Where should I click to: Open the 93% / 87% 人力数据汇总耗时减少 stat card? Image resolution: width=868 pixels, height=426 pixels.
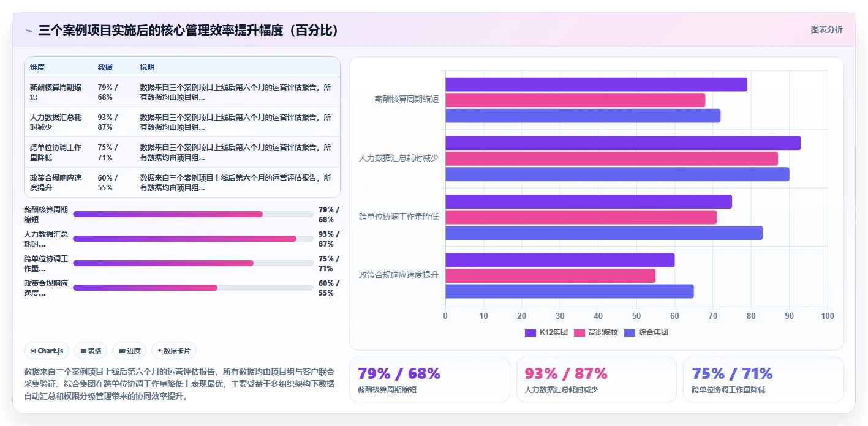coord(597,379)
